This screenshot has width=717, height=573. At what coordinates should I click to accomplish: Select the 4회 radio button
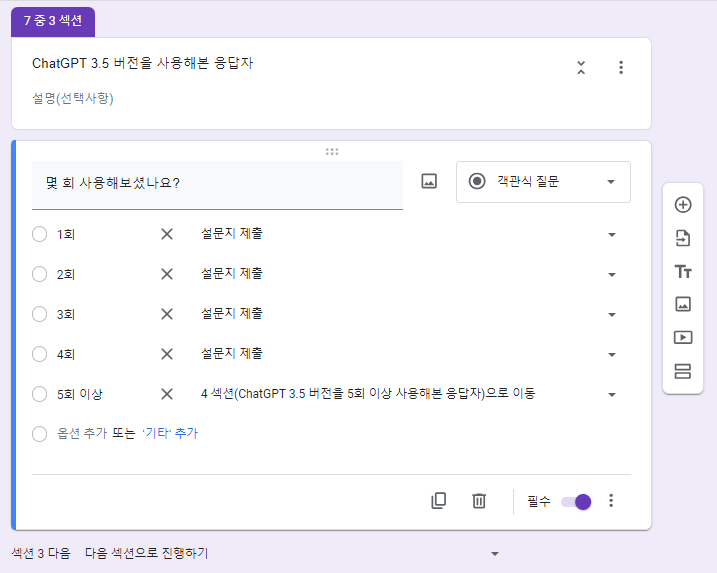click(39, 354)
